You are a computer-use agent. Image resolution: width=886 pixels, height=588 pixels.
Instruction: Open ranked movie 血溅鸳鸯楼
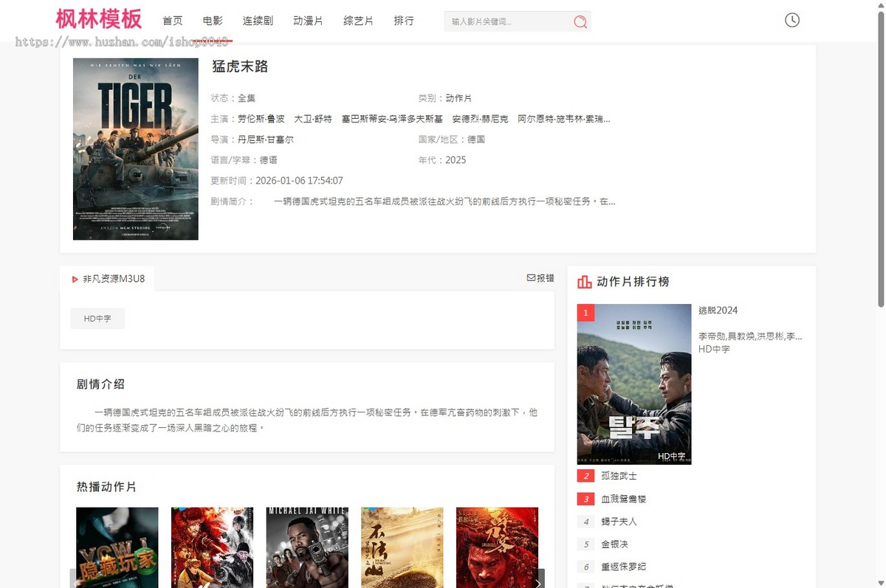coord(623,499)
